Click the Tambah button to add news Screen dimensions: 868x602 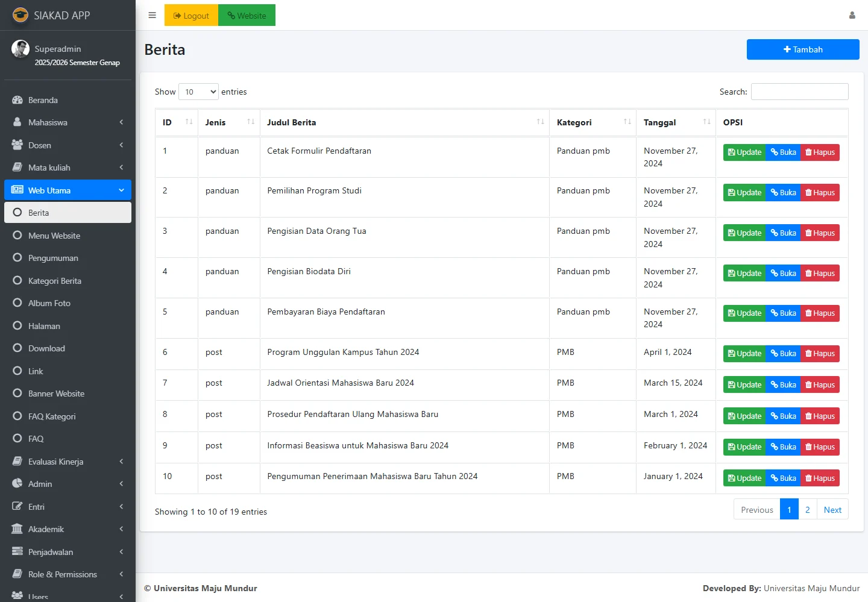(802, 49)
